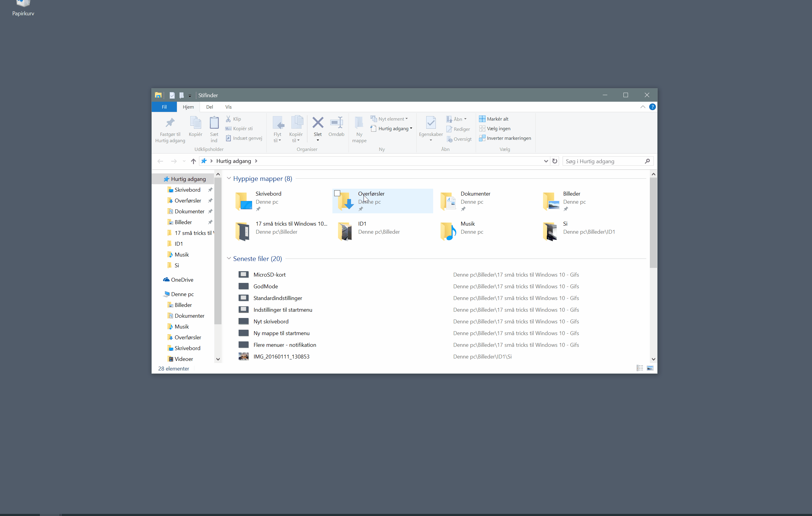Click Inverter markeringen selection toggle

coord(505,138)
